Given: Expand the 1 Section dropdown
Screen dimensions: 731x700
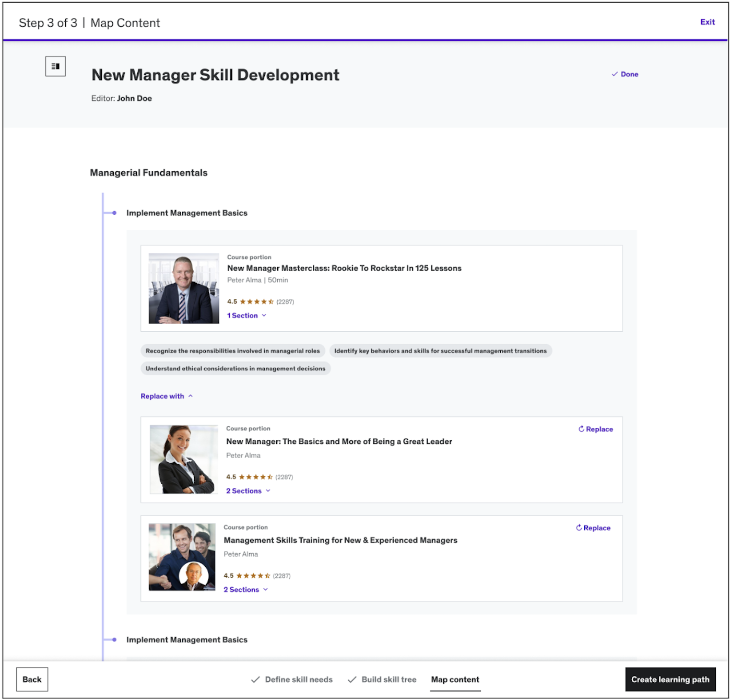Looking at the screenshot, I should pyautogui.click(x=246, y=316).
